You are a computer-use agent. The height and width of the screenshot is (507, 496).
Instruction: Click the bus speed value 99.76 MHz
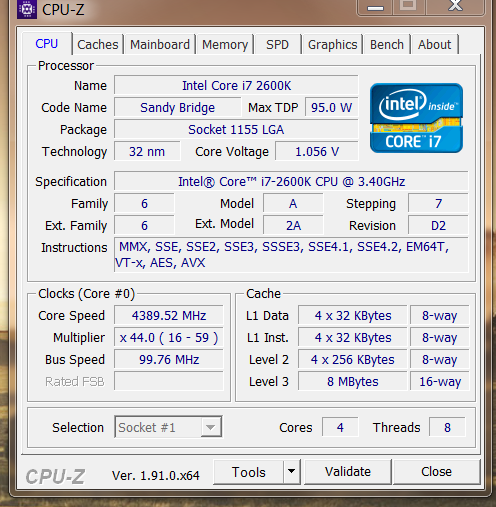[x=169, y=359]
